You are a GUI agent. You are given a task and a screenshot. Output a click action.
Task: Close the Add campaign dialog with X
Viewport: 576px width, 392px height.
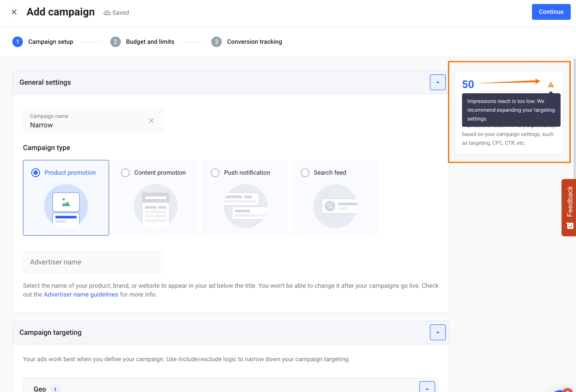(14, 12)
